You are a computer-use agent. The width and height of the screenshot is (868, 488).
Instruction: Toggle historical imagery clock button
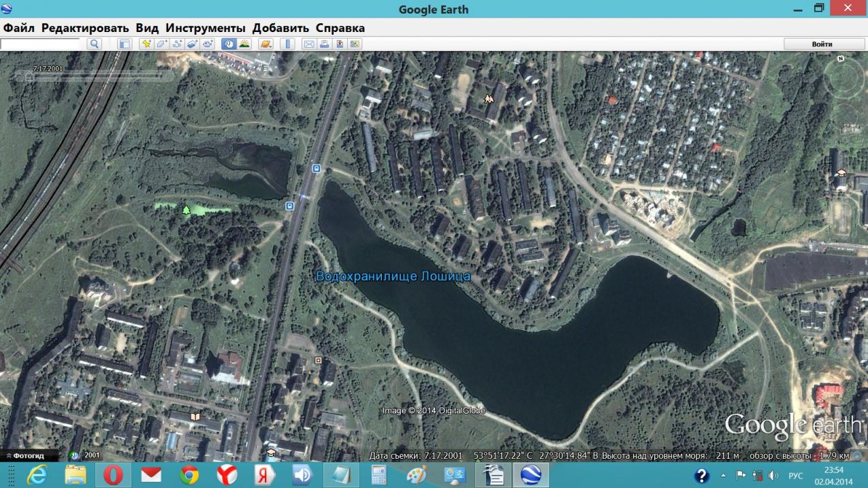[x=229, y=44]
